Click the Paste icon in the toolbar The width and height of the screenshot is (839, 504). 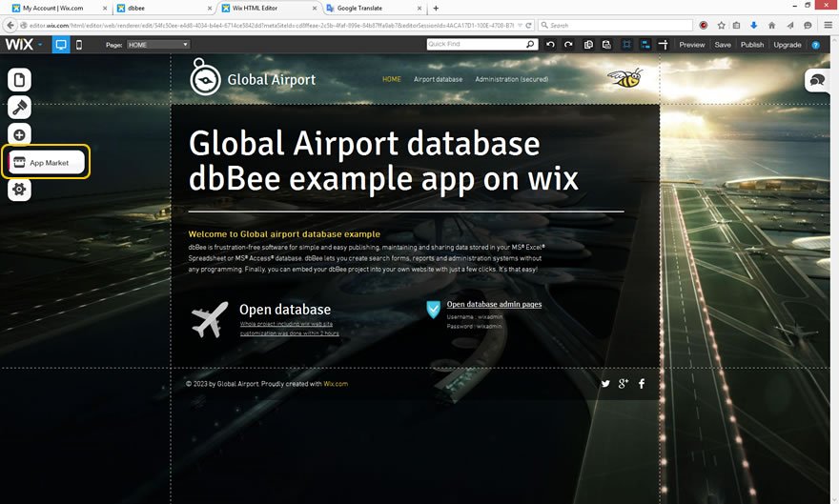click(x=606, y=45)
